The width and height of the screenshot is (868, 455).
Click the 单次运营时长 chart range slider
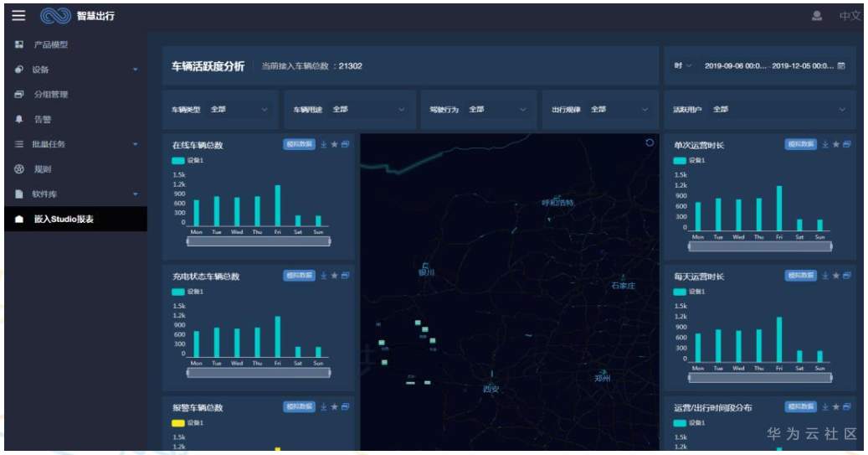(760, 246)
